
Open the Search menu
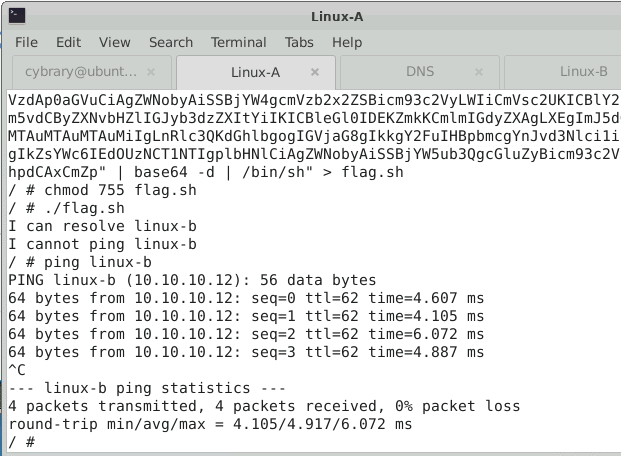(x=171, y=42)
